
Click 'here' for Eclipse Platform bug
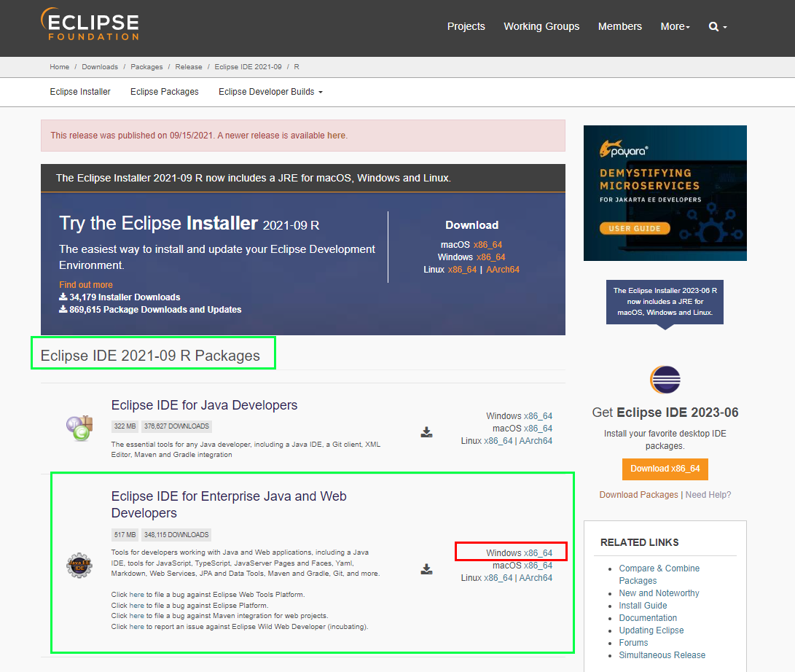pyautogui.click(x=136, y=606)
